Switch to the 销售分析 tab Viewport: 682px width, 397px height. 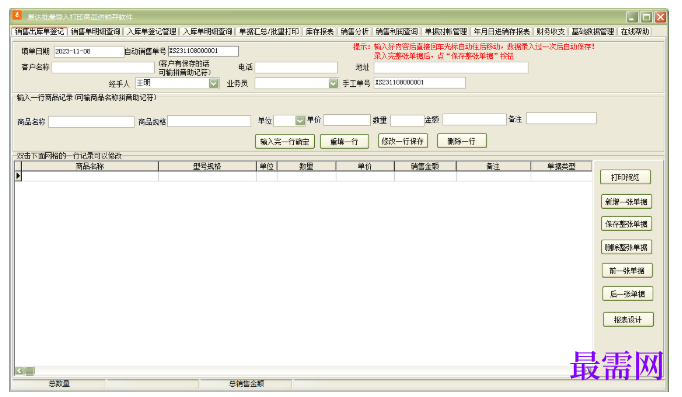click(x=354, y=31)
